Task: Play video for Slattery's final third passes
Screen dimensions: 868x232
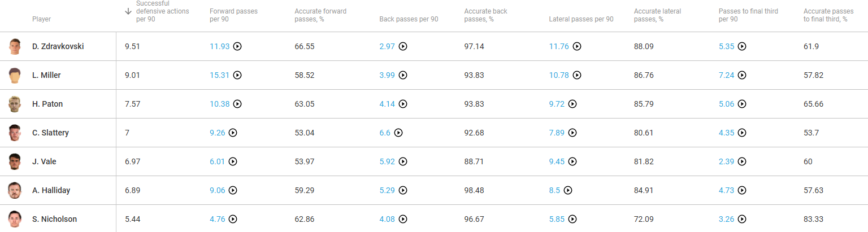Action: point(742,133)
